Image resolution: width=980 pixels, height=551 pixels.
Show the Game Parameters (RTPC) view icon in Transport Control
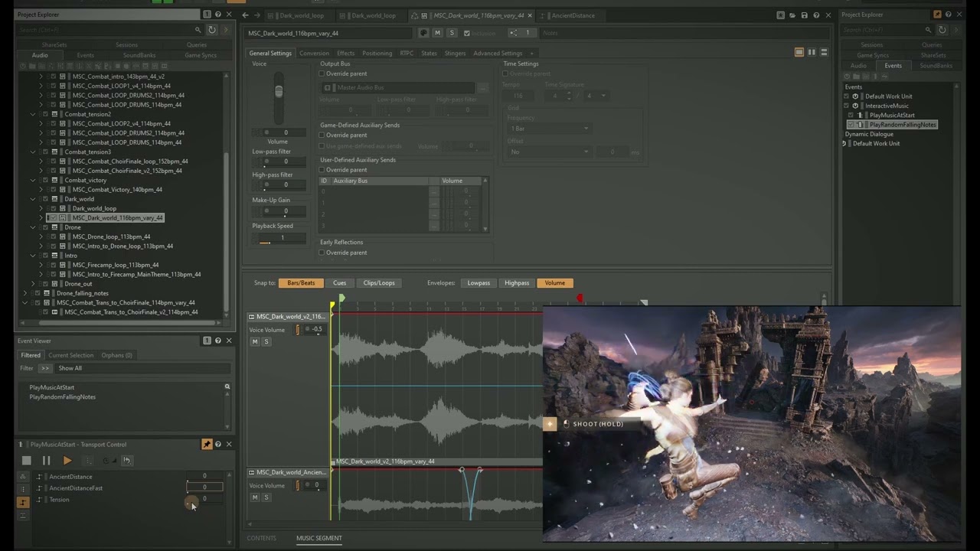(23, 502)
